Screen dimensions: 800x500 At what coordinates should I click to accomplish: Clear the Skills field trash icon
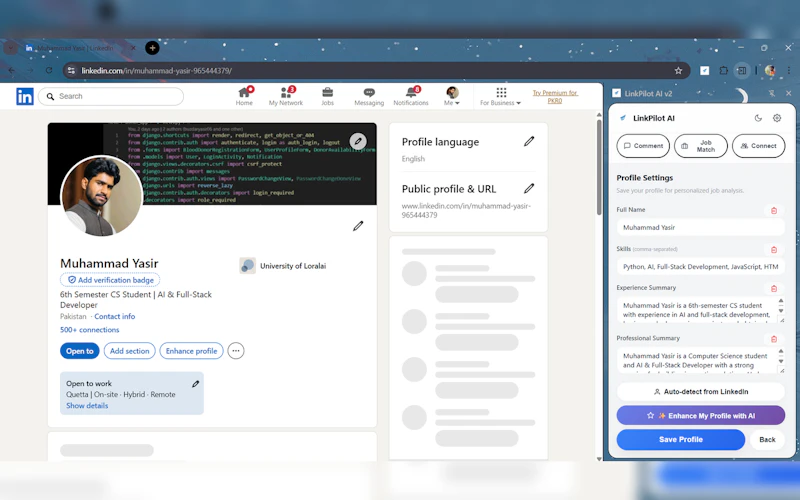click(x=774, y=249)
